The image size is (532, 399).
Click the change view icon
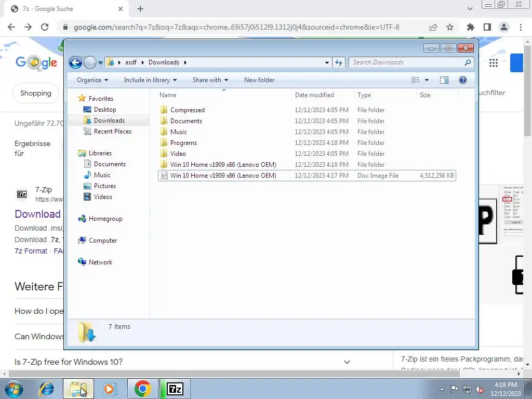coord(415,80)
